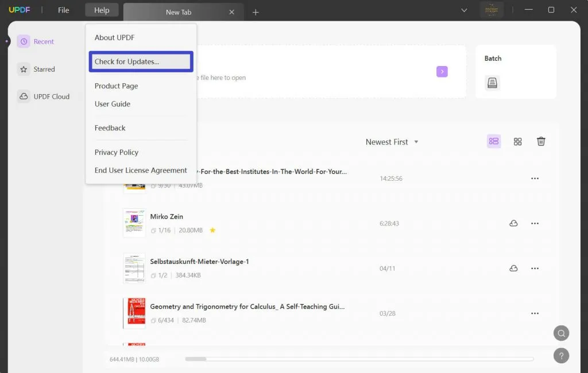Click cloud upload icon for Mirko Zein
This screenshot has width=588, height=373.
coord(513,223)
